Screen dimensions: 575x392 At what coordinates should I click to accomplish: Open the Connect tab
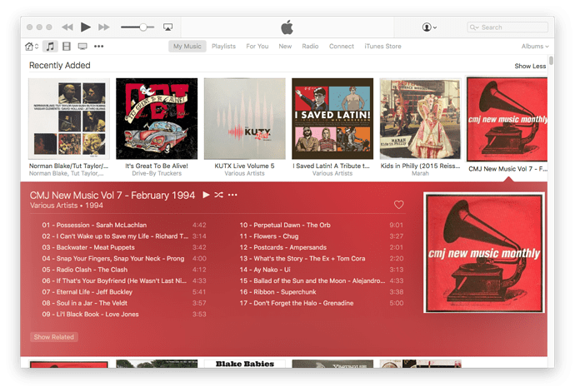point(342,47)
